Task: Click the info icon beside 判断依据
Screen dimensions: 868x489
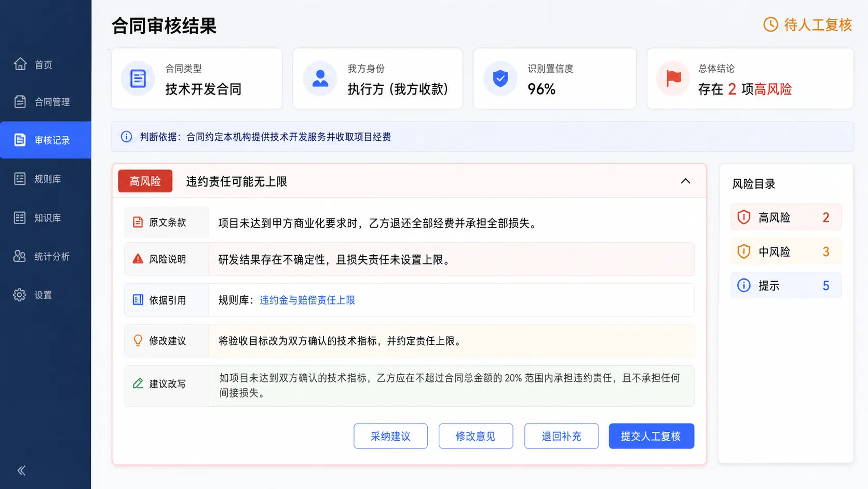Action: pyautogui.click(x=126, y=137)
